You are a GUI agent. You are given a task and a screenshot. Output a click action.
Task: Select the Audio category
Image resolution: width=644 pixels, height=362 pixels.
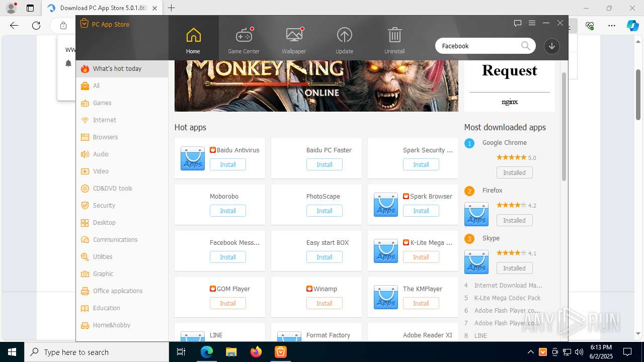coord(122,154)
